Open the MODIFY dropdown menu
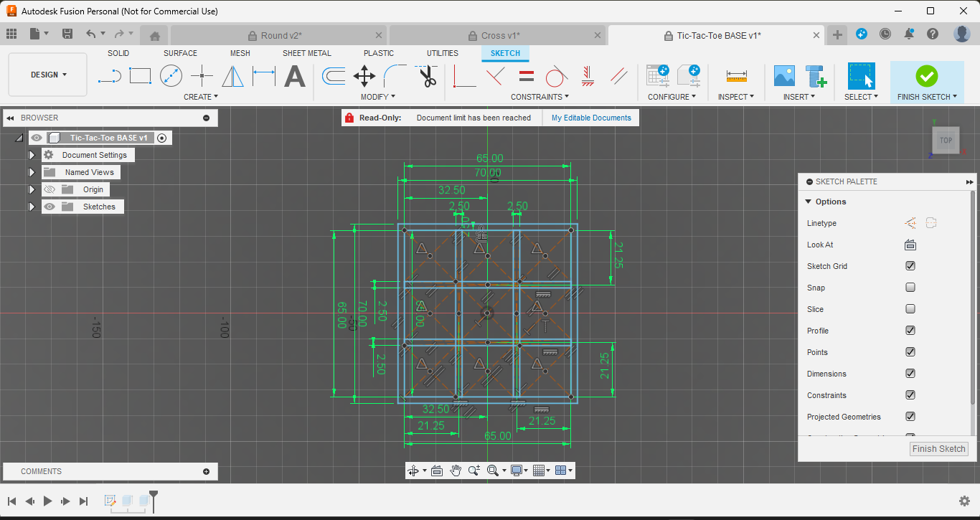The image size is (980, 520). point(378,97)
